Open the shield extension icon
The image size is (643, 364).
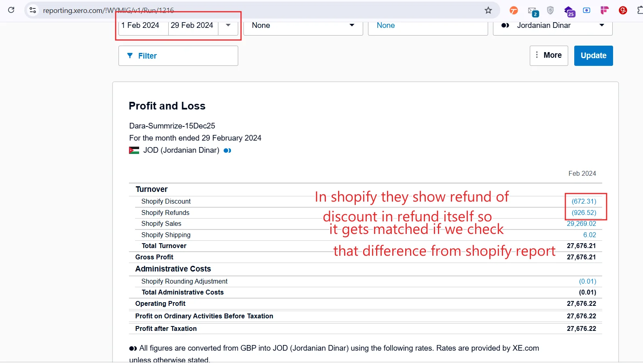(550, 10)
